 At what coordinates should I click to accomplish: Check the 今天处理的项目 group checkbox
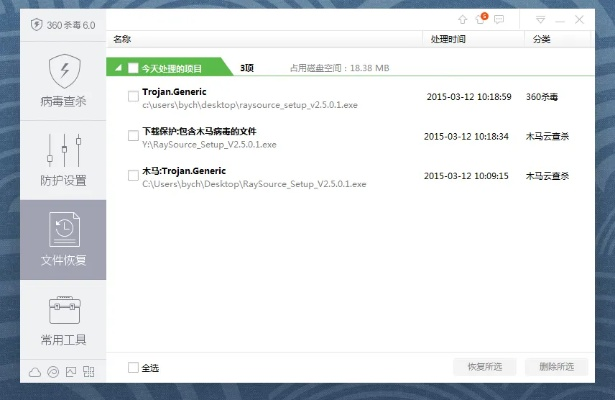coord(133,68)
